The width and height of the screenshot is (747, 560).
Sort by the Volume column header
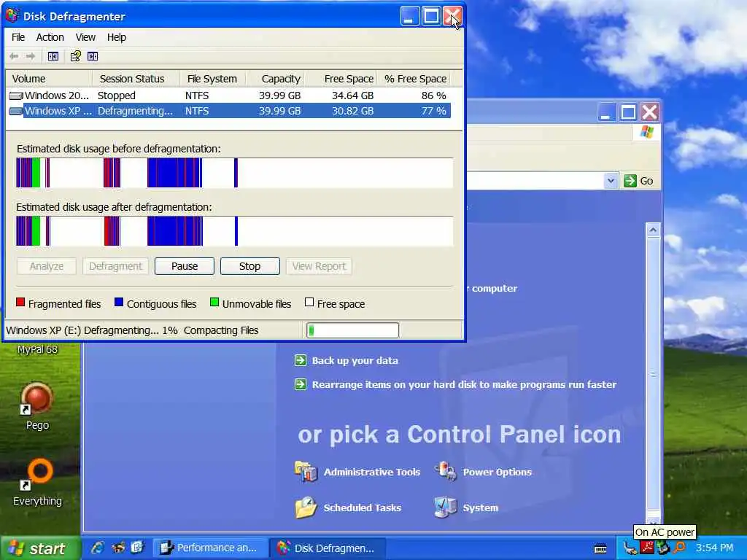tap(49, 79)
